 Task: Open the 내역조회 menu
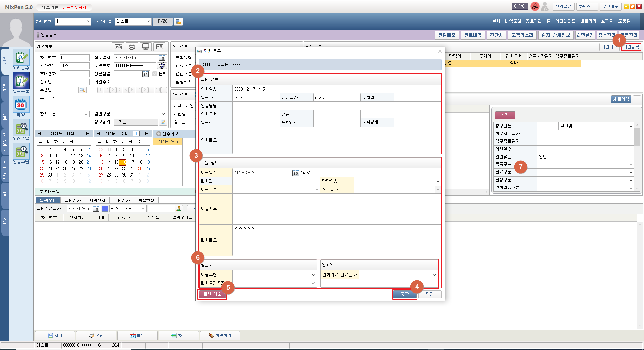coord(513,21)
